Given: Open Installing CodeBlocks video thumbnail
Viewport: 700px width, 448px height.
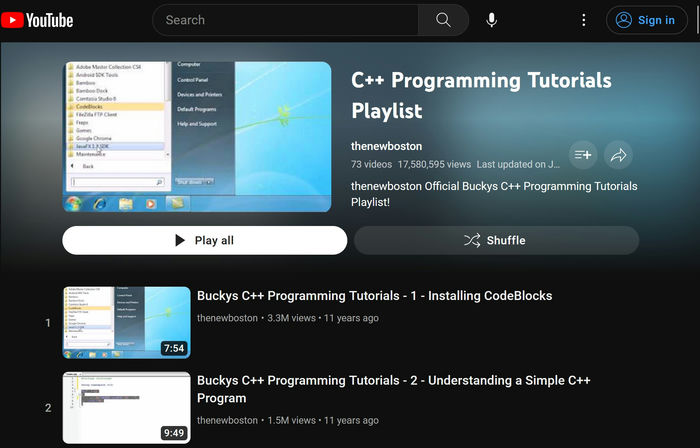Looking at the screenshot, I should click(127, 323).
